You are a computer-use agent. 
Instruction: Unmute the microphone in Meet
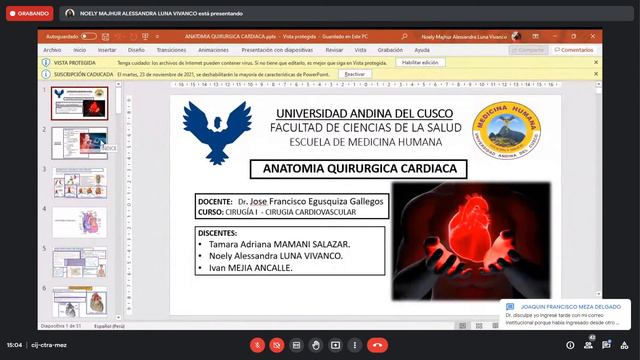pyautogui.click(x=257, y=345)
